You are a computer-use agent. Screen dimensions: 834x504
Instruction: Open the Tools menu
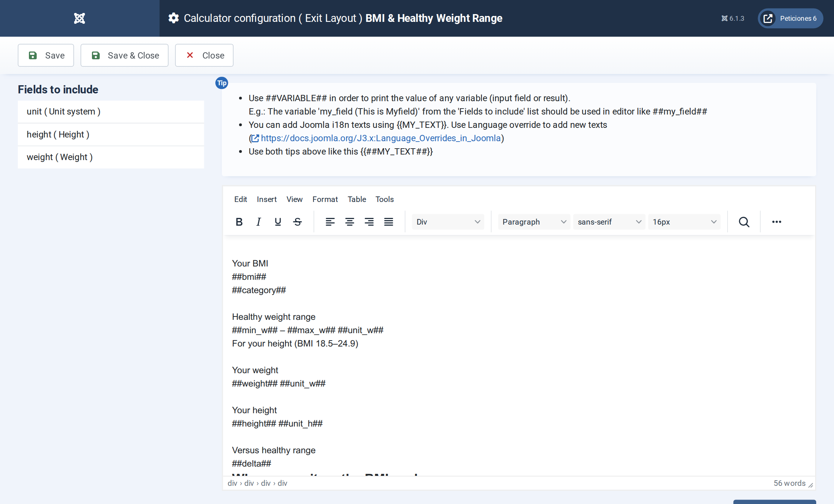point(384,199)
